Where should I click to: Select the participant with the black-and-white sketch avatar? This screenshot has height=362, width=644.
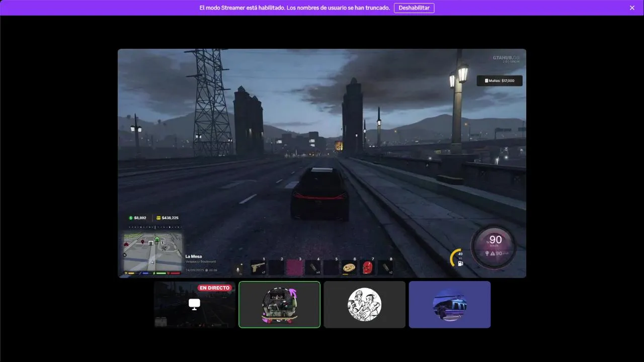[364, 304]
